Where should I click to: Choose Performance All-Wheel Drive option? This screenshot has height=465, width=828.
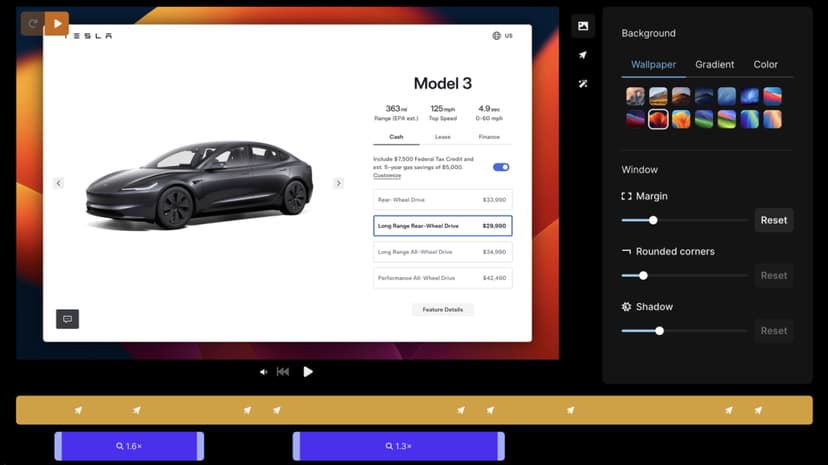[443, 278]
